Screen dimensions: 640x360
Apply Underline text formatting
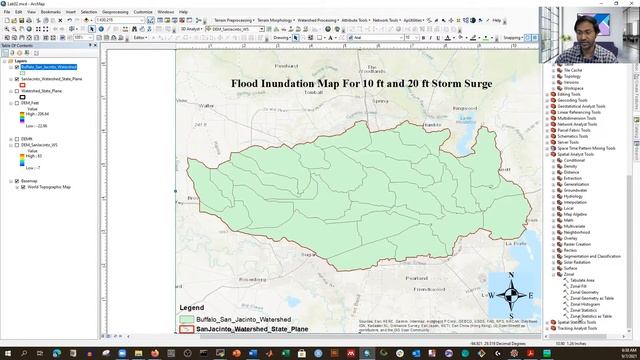tap(438, 38)
